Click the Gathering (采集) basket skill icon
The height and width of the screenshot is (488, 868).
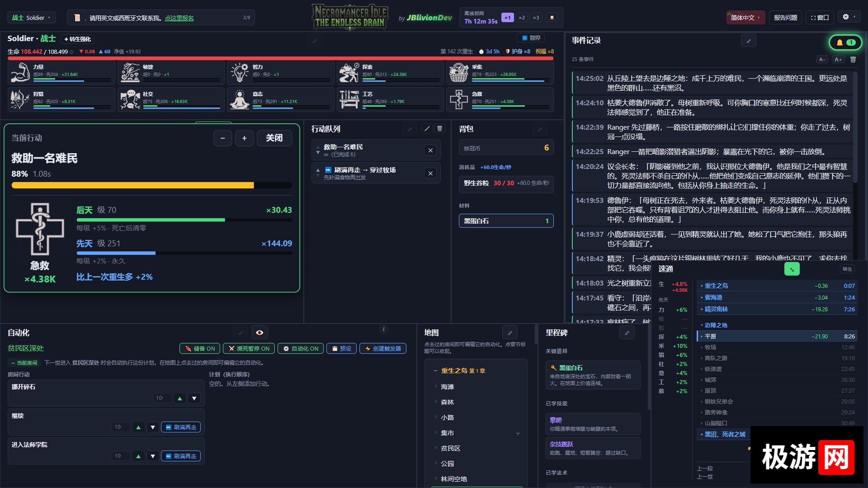coord(458,72)
